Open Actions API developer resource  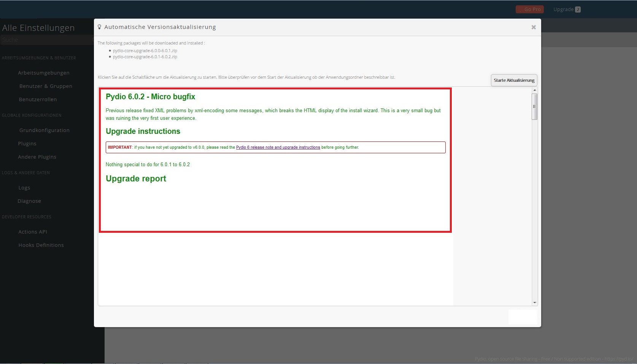click(33, 232)
